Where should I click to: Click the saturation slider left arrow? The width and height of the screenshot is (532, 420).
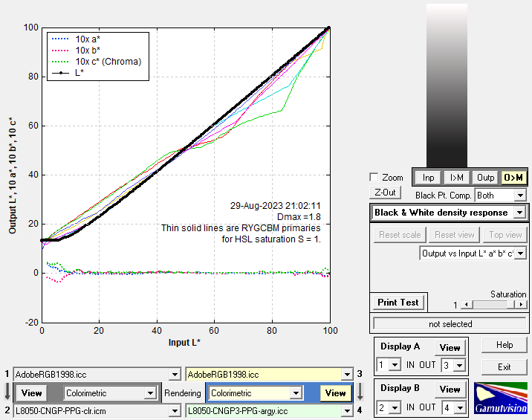pyautogui.click(x=466, y=305)
